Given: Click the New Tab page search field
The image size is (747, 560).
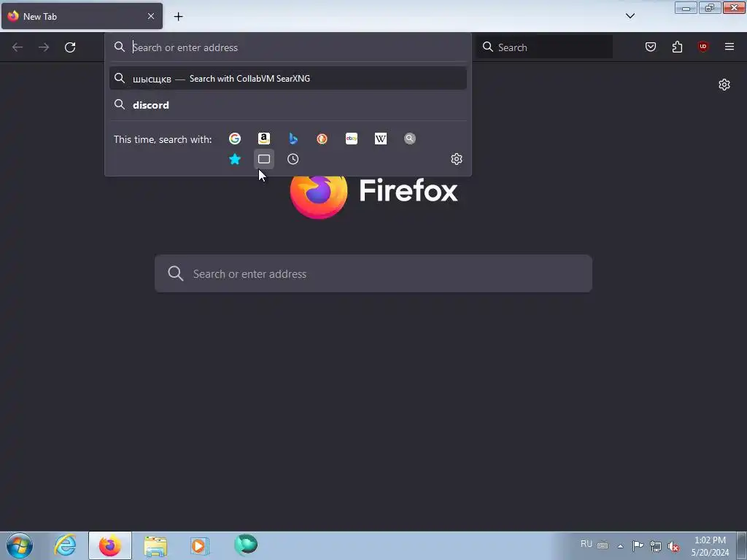Looking at the screenshot, I should pyautogui.click(x=373, y=273).
